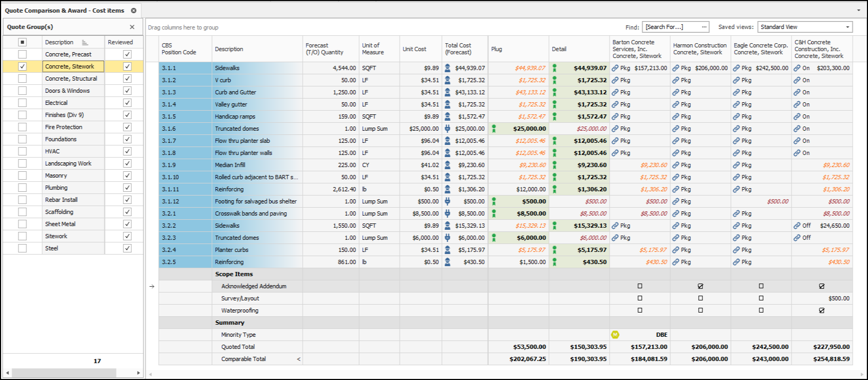Click the Barton link icon in Flow thru planter walls row
The image size is (868, 380).
pos(615,153)
